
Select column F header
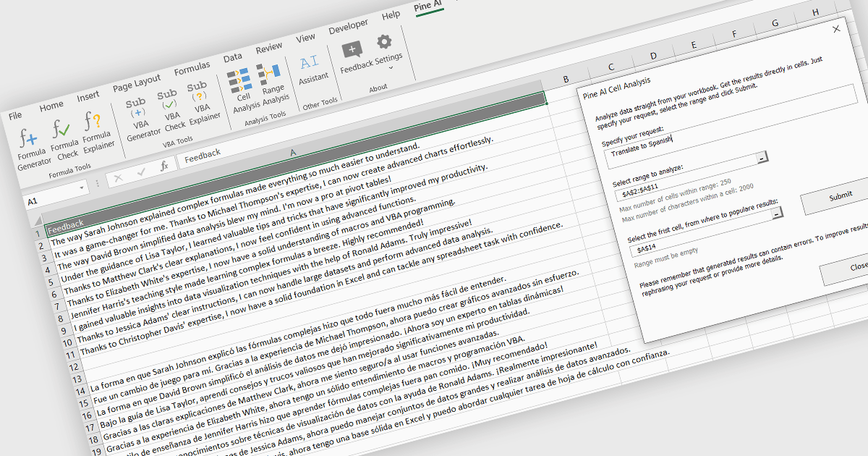(x=733, y=34)
